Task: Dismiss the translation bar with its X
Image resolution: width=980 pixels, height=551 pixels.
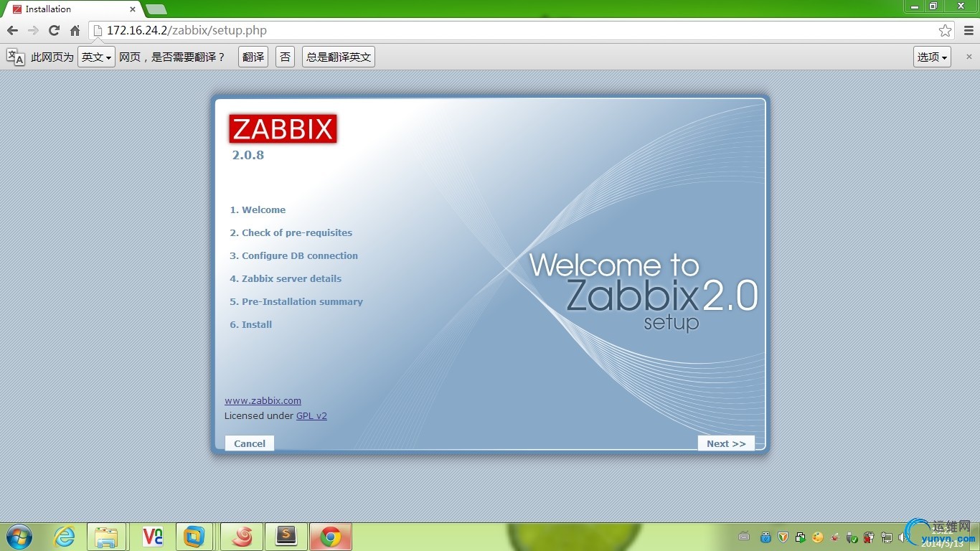Action: point(969,57)
